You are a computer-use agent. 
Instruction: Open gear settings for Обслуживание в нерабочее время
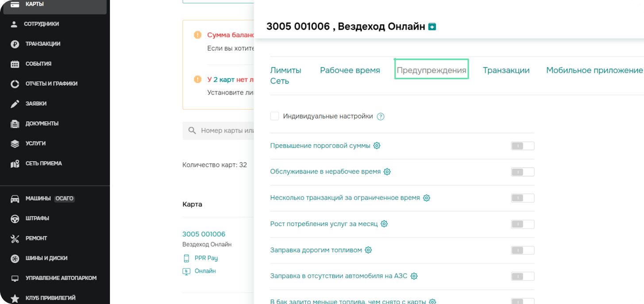387,172
